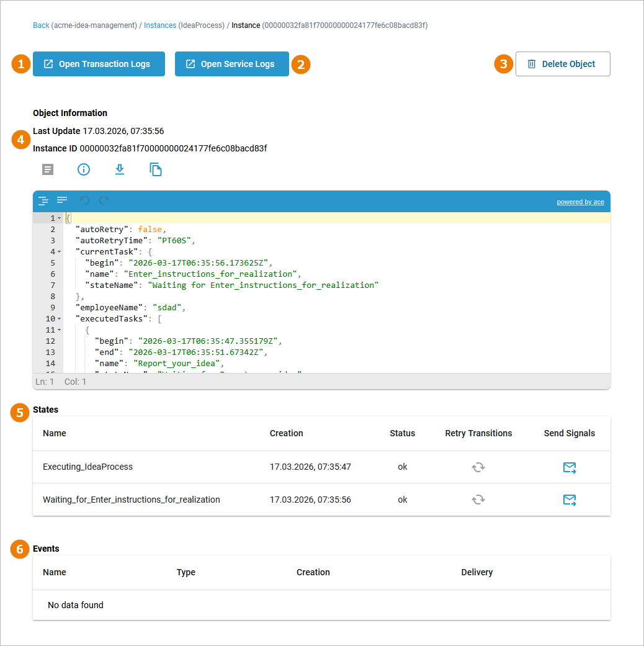Click the redo arrow in editor toolbar

point(104,200)
